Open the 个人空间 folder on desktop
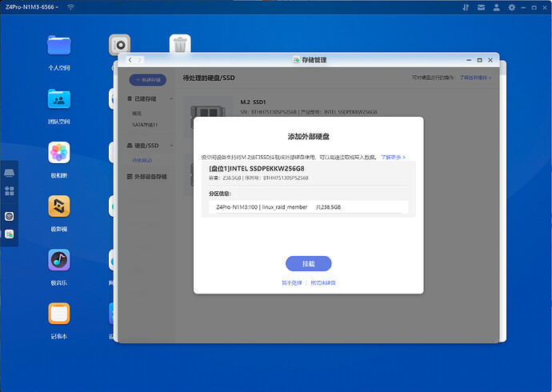Image resolution: width=552 pixels, height=392 pixels. [59, 45]
